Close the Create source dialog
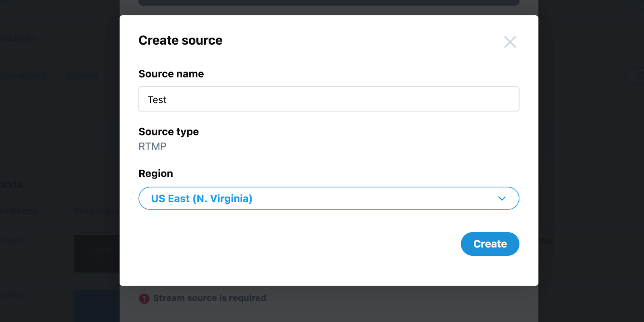 510,42
